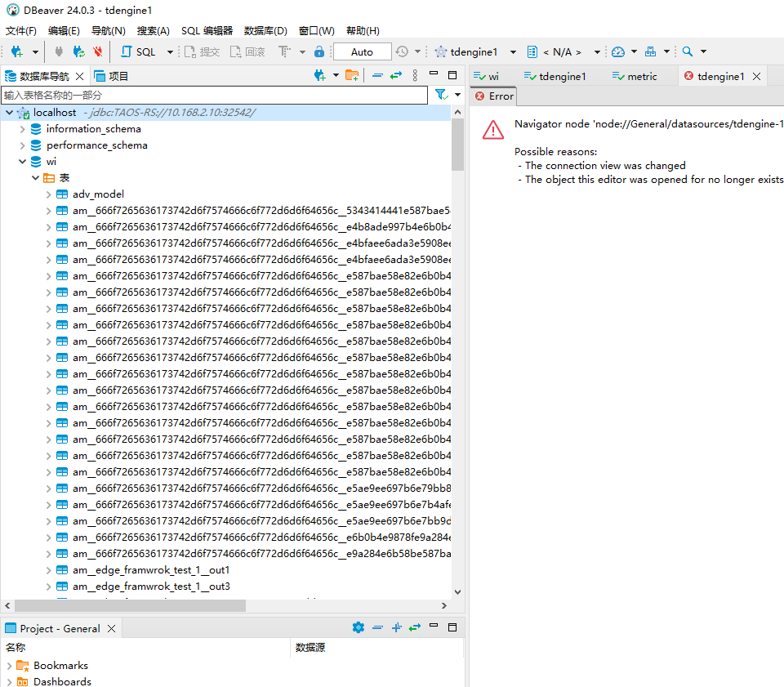Click the New database connection plug icon in main toolbar
Screen dimensions: 784x687
click(x=17, y=51)
